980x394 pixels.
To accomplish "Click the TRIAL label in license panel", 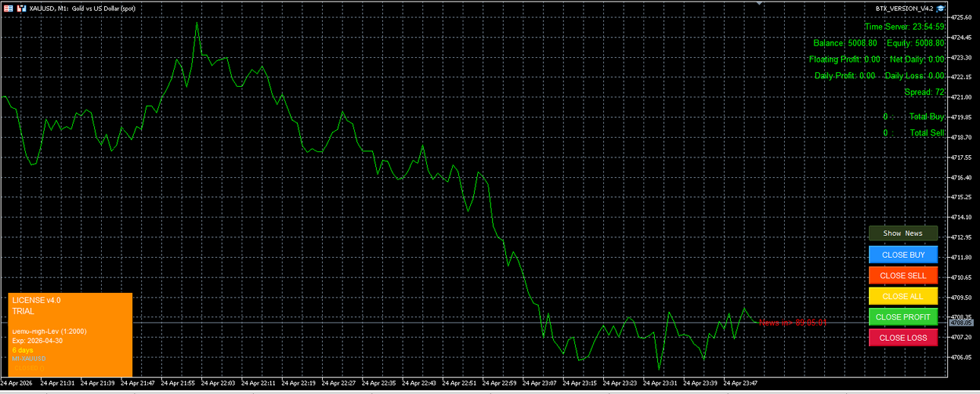I will coord(24,312).
